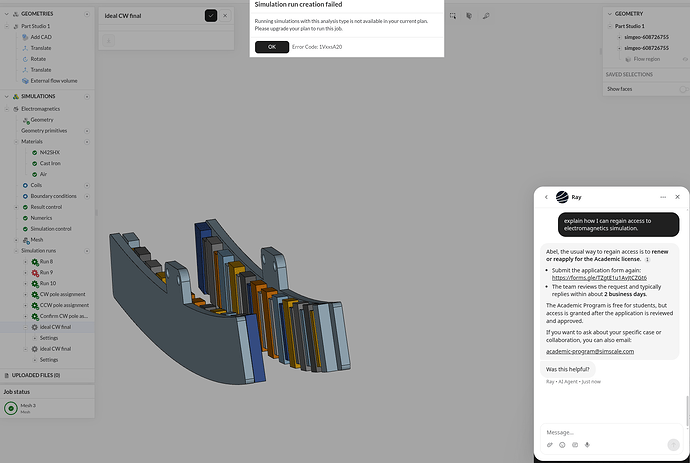690x463 pixels.
Task: Collapse the Materials node
Action: click(16, 142)
